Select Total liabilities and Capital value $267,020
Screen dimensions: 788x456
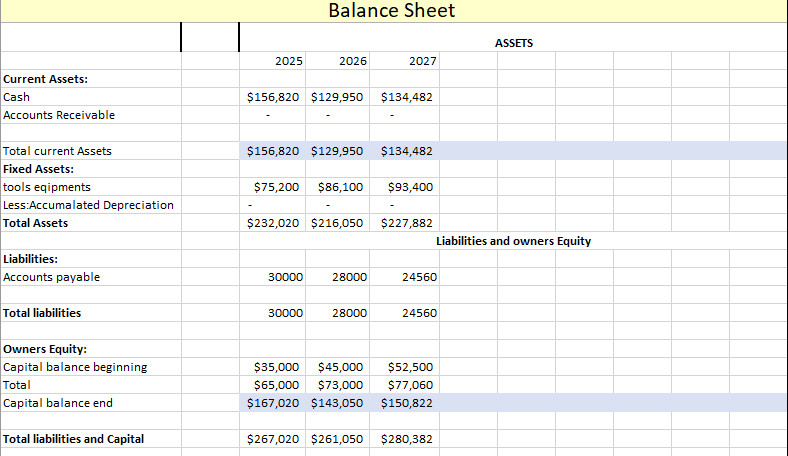[x=274, y=439]
